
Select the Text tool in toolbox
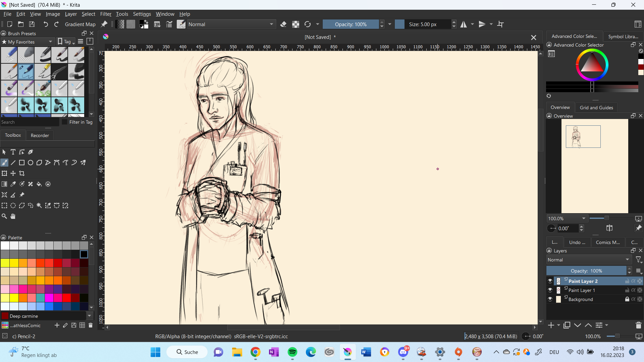(x=13, y=152)
